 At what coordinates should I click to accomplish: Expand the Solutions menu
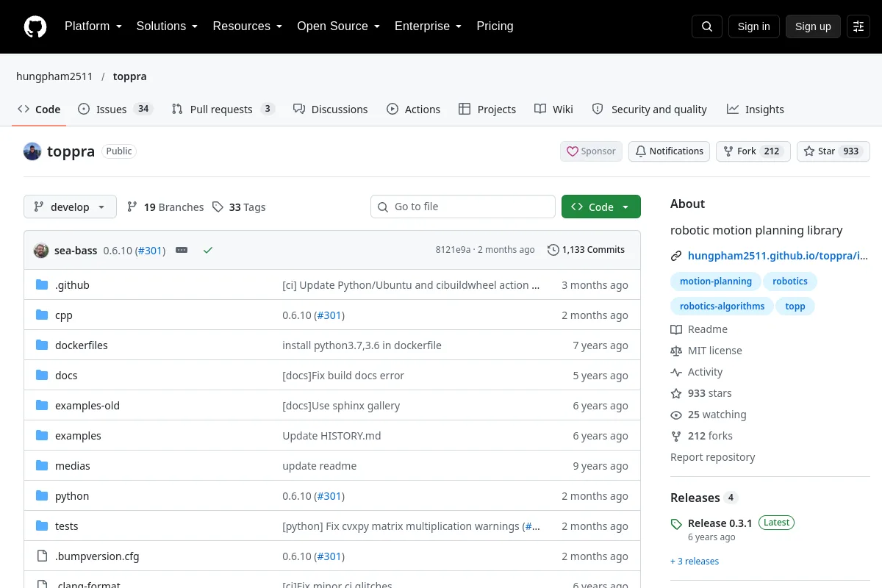[x=167, y=26]
